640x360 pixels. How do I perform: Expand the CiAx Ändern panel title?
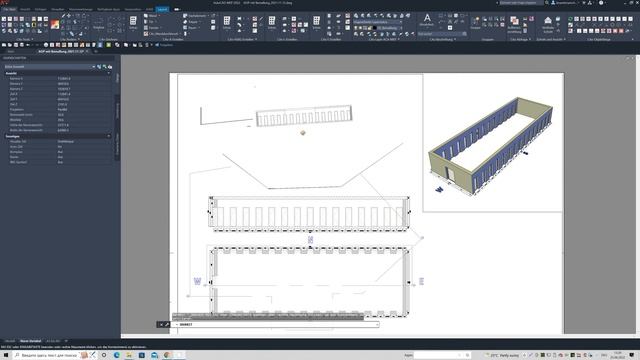tap(69, 40)
